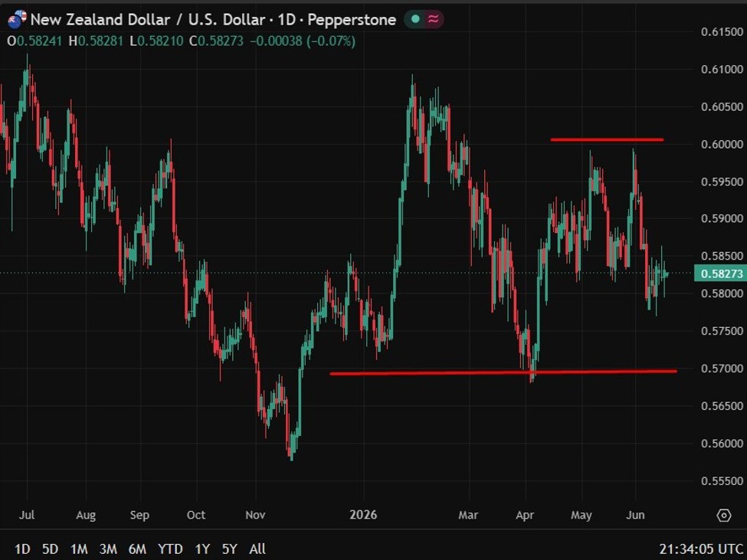This screenshot has height=560, width=747.
Task: Click the 0.55500 price axis label
Action: click(722, 481)
